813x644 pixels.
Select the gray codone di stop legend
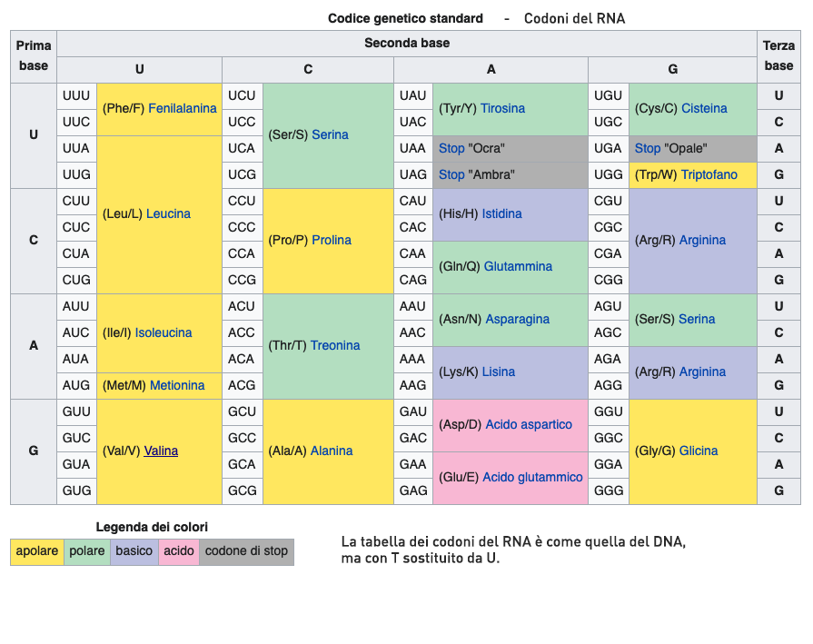click(x=246, y=551)
